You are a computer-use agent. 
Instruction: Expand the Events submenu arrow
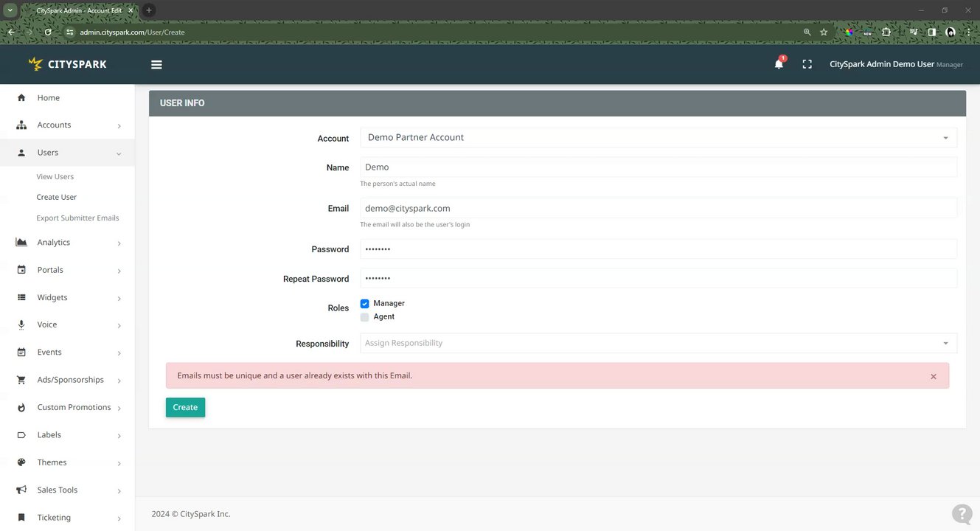click(x=119, y=353)
